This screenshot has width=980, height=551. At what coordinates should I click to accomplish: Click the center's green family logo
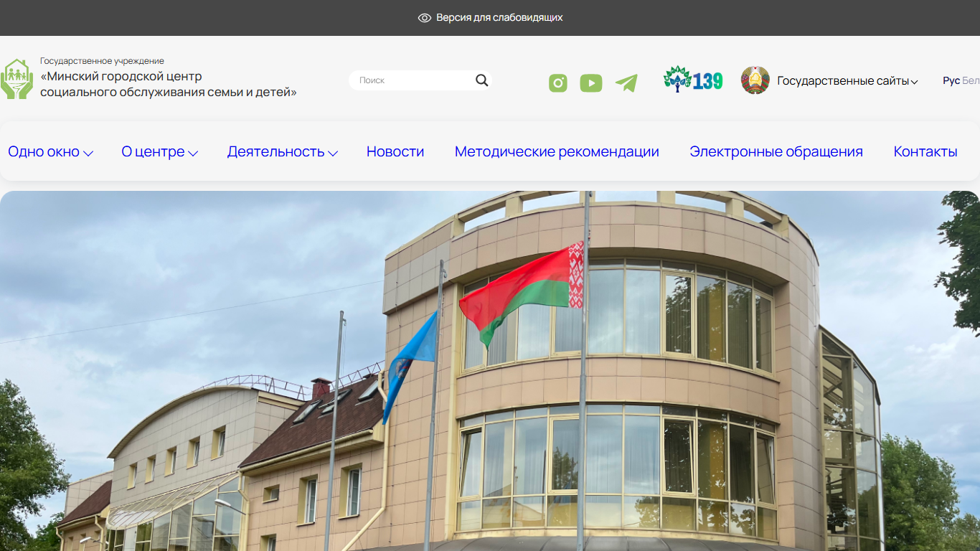tap(17, 79)
